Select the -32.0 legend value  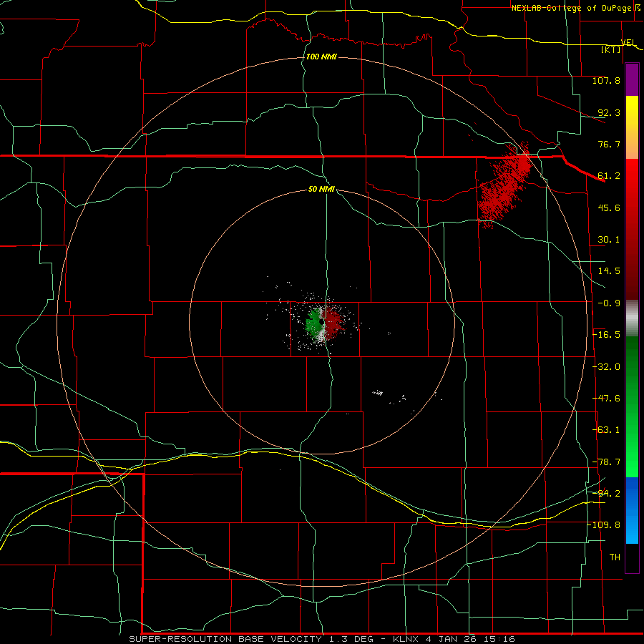[x=606, y=367]
